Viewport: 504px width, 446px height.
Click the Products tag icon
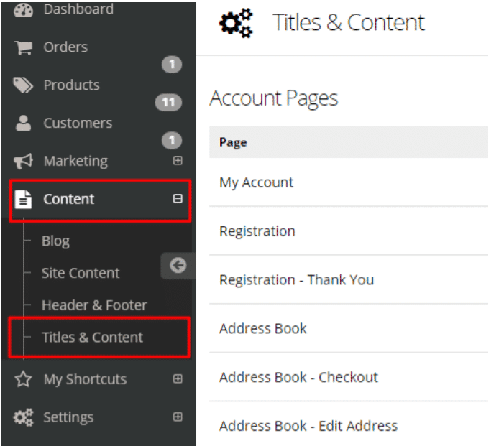(23, 85)
